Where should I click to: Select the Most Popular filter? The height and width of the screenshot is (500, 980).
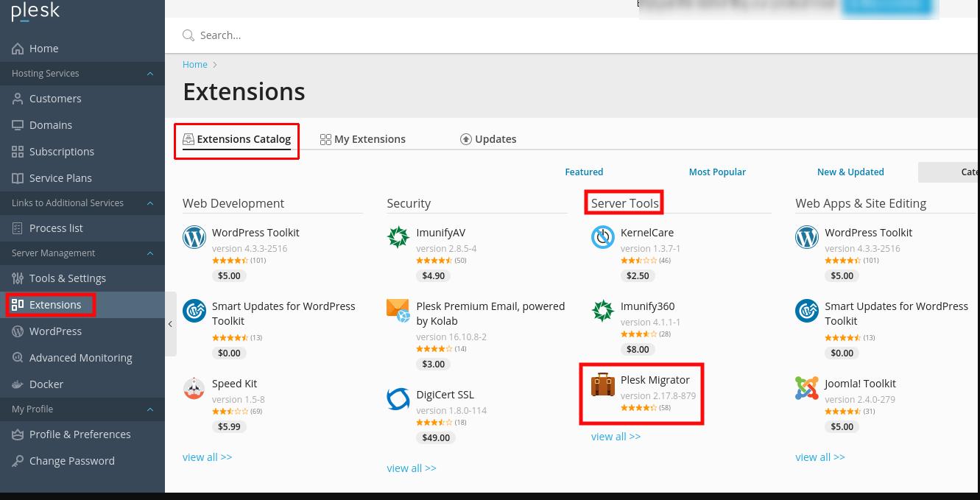pyautogui.click(x=717, y=172)
